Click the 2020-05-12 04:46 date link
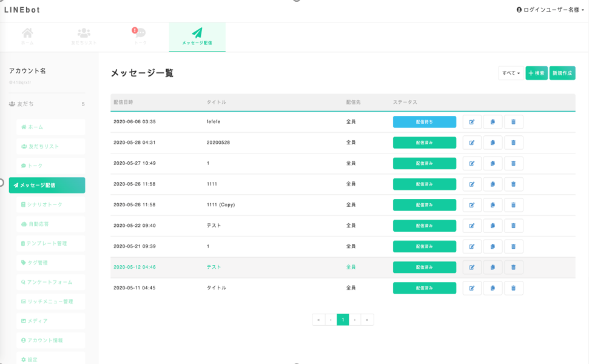Image resolution: width=589 pixels, height=364 pixels. click(135, 267)
